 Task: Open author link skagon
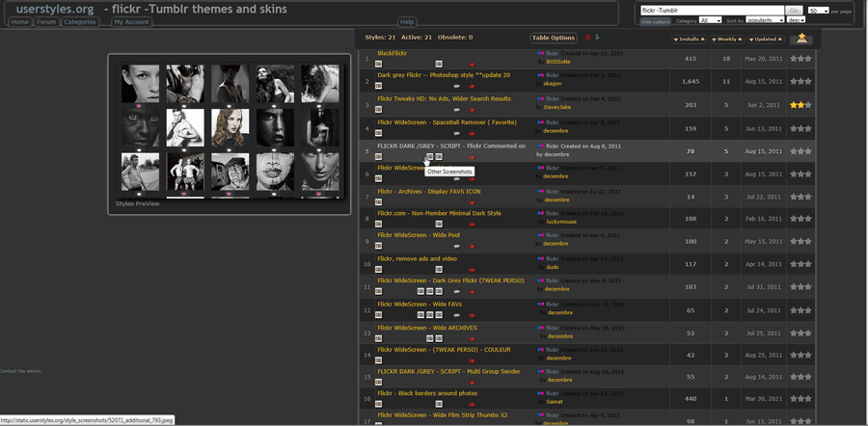tap(553, 84)
